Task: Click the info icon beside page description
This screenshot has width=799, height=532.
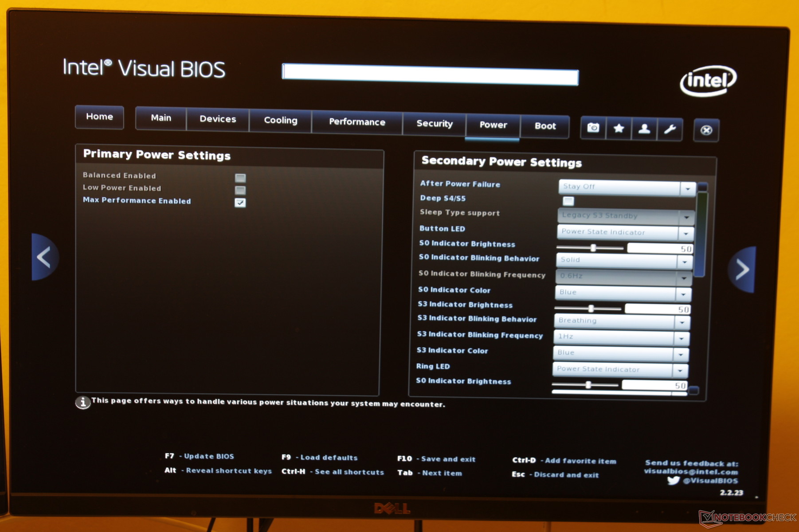Action: coord(82,402)
